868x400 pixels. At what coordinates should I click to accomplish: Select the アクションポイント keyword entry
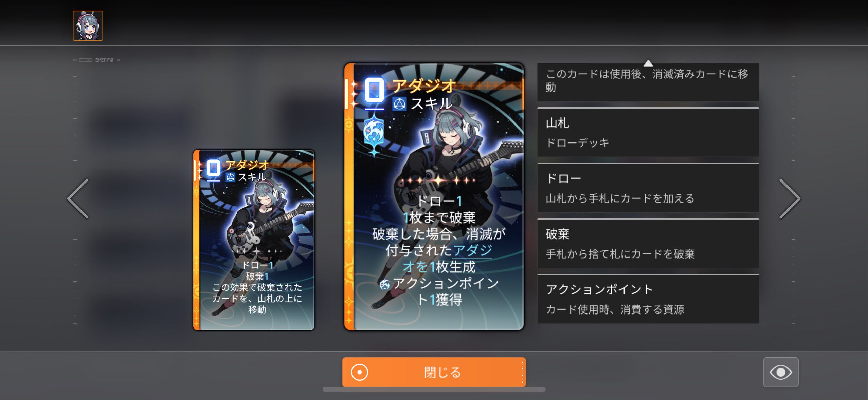(648, 299)
